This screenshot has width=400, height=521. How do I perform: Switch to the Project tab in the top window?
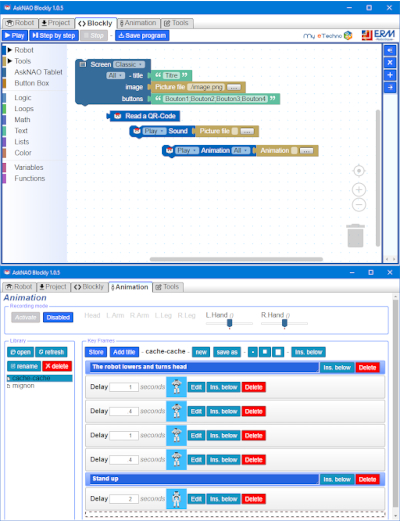point(55,23)
